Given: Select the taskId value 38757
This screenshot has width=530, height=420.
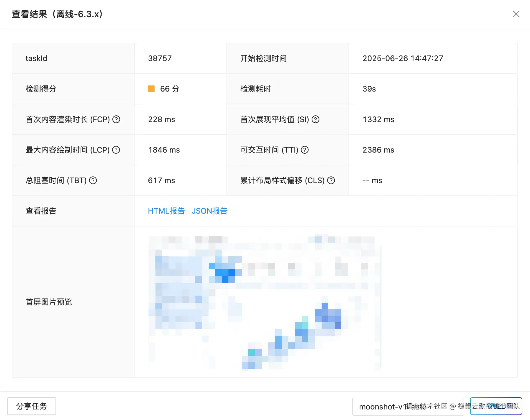Looking at the screenshot, I should 160,58.
